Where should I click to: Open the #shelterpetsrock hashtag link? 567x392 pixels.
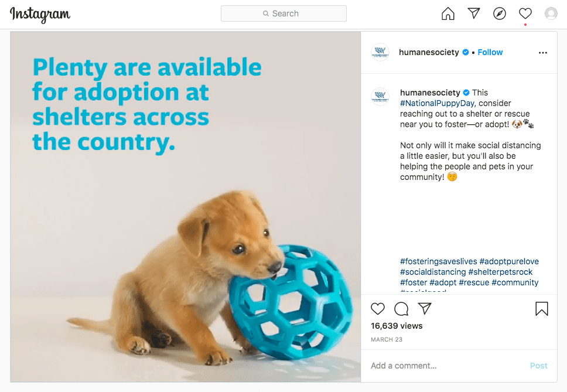pos(500,271)
